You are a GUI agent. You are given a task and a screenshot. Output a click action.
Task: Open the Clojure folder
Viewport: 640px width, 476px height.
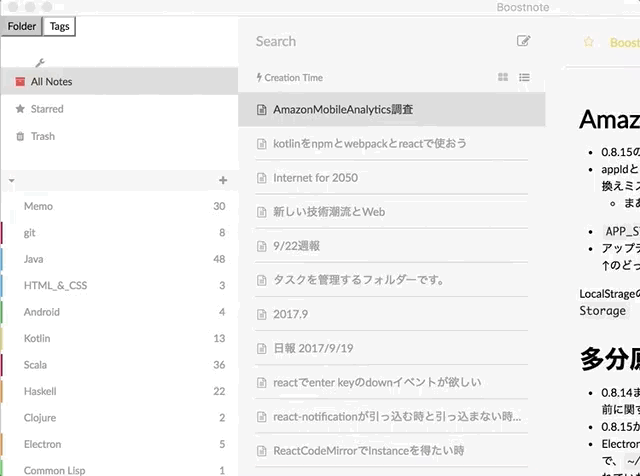coord(119,418)
